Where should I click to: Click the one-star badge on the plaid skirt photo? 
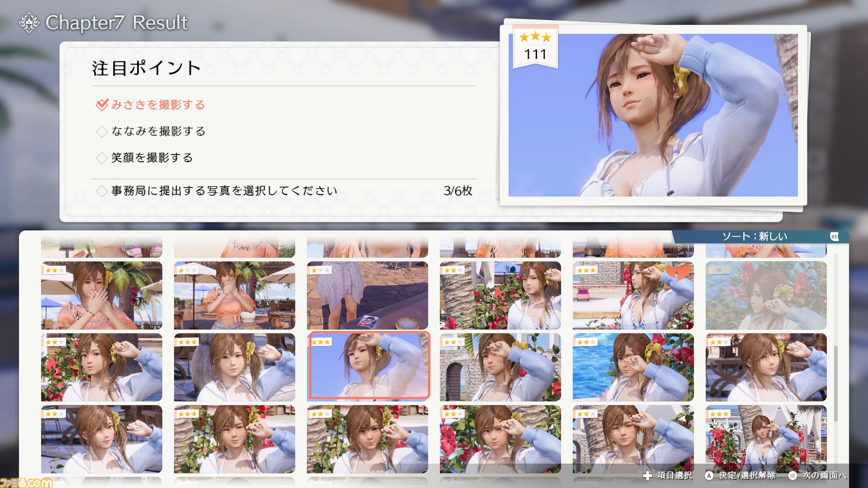coord(320,270)
